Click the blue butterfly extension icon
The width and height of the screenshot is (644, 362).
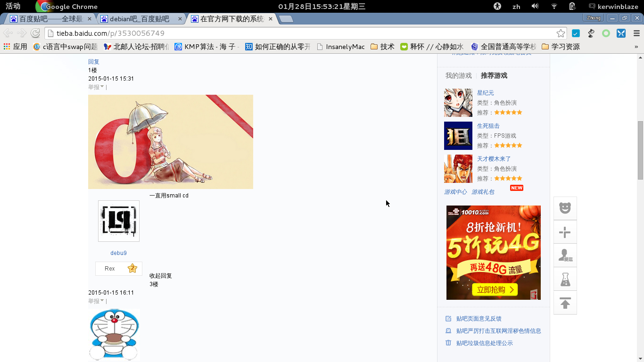click(621, 33)
